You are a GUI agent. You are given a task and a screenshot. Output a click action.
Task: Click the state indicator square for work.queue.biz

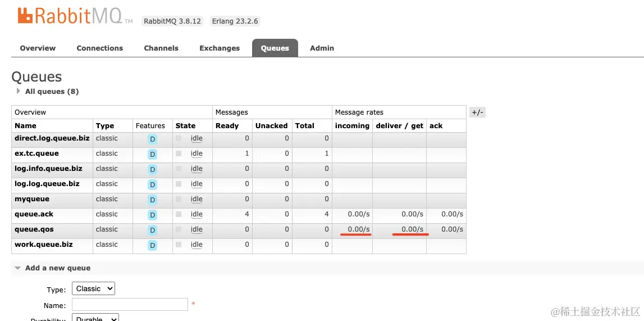179,245
